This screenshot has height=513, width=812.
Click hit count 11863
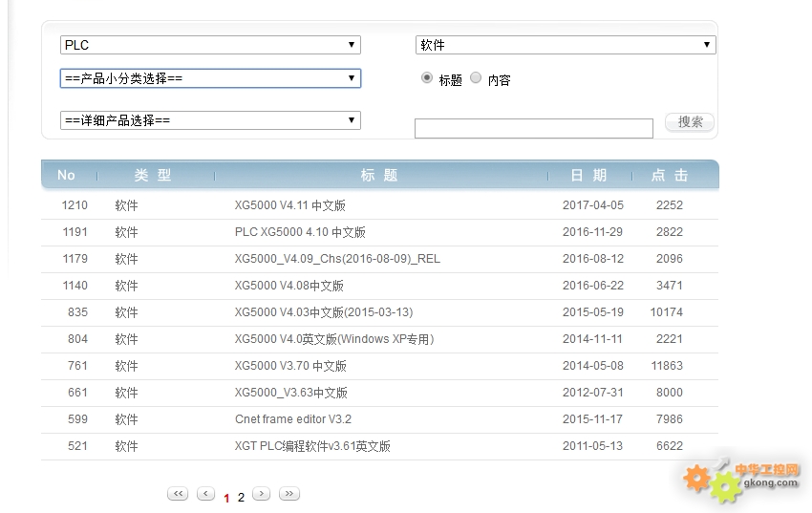coord(667,366)
